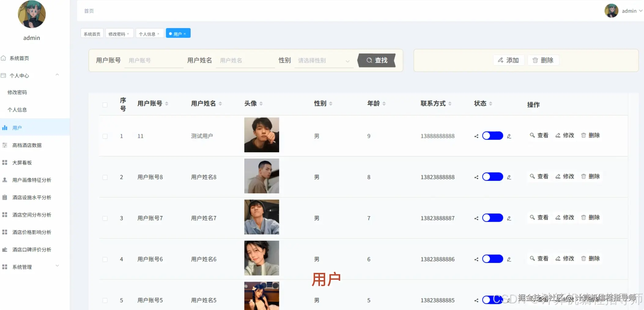Click the top-right admin avatar
The width and height of the screenshot is (644, 310).
point(611,11)
